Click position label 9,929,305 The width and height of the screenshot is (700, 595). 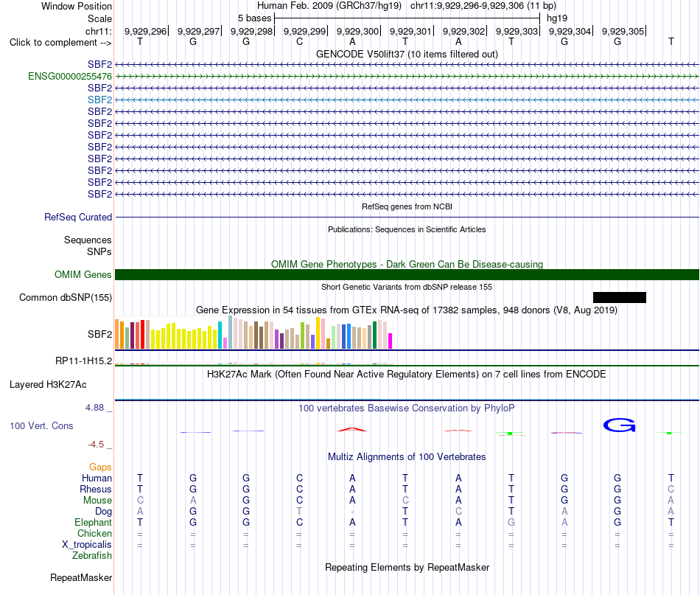pos(623,31)
